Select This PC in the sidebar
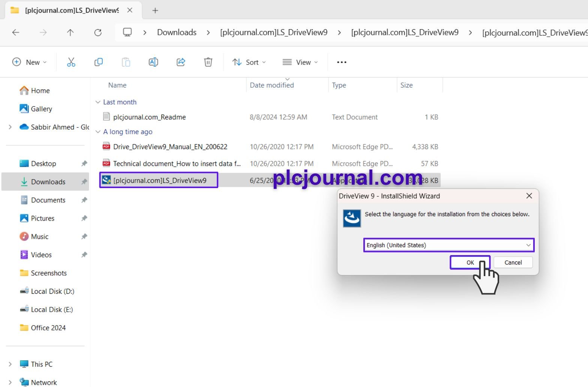588x387 pixels. 36,364
